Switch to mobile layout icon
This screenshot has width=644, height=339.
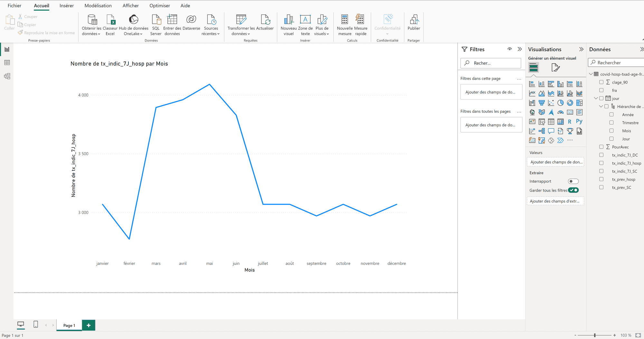[36, 325]
